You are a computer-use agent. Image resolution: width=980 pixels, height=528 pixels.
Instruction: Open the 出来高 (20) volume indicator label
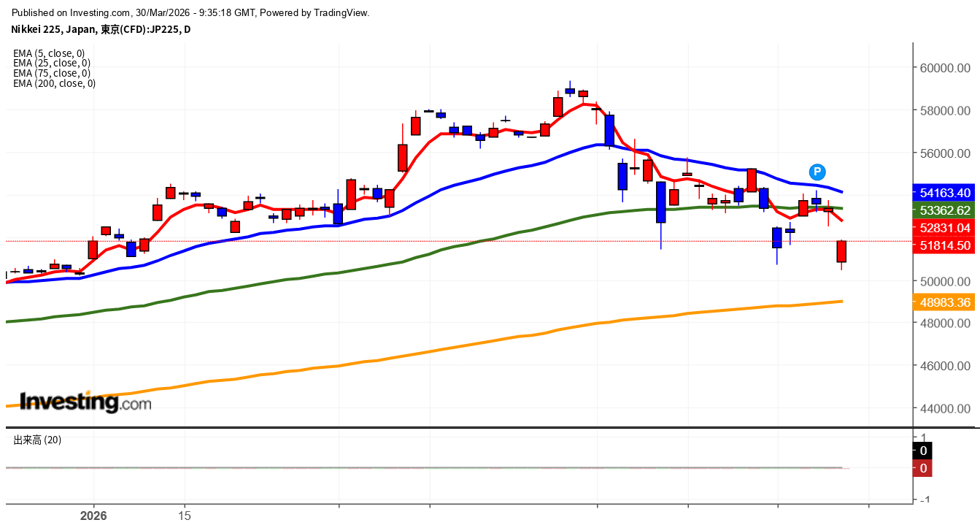pos(37,440)
